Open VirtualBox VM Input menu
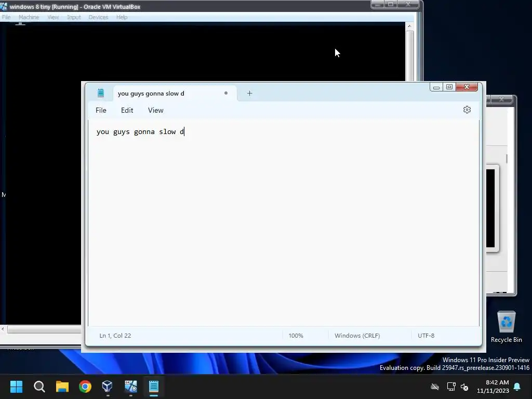Viewport: 532px width, 399px height. click(74, 17)
